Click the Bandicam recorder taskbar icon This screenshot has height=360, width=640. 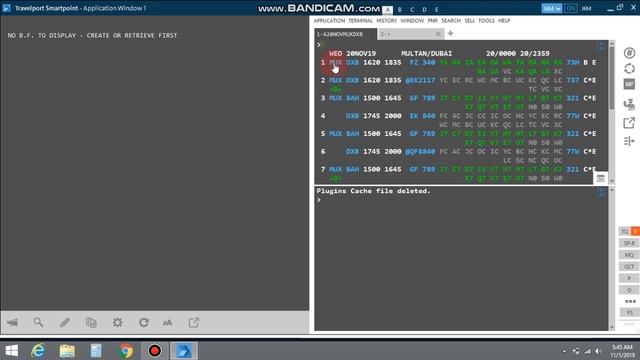tap(155, 351)
